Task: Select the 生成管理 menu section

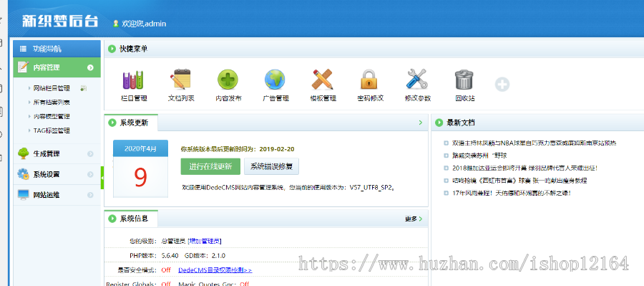Action: click(x=57, y=154)
